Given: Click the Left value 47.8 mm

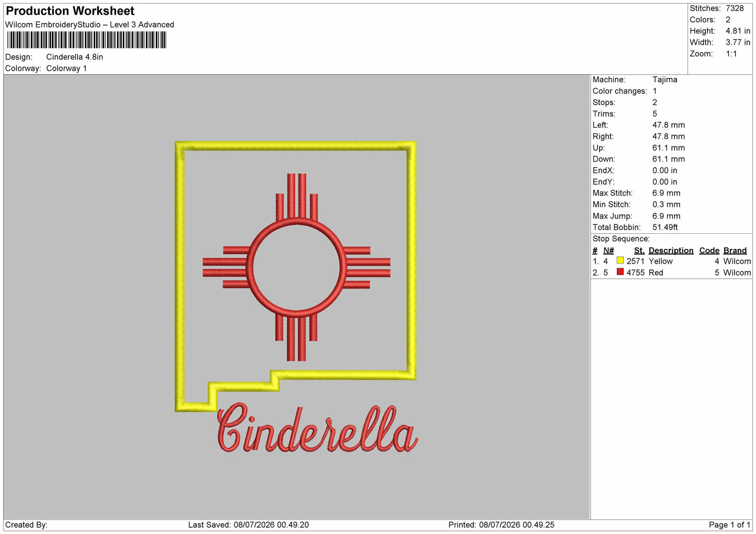Looking at the screenshot, I should click(669, 125).
